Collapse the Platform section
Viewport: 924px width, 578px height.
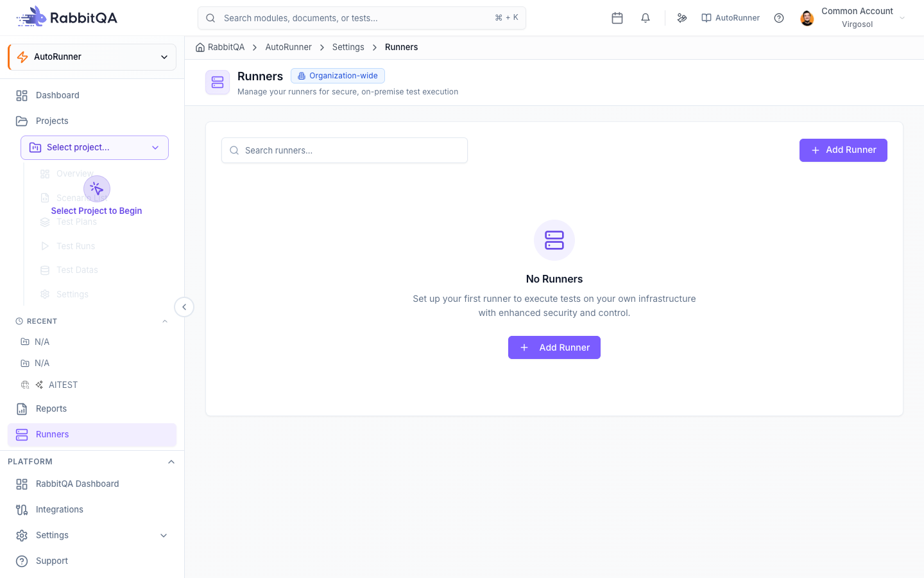(171, 462)
